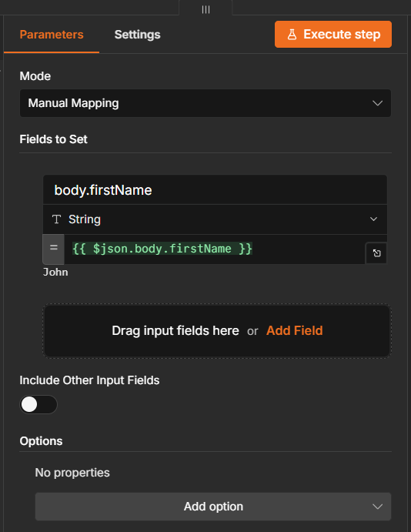The width and height of the screenshot is (411, 532).
Task: Click the flask icon in Execute step
Action: [292, 35]
